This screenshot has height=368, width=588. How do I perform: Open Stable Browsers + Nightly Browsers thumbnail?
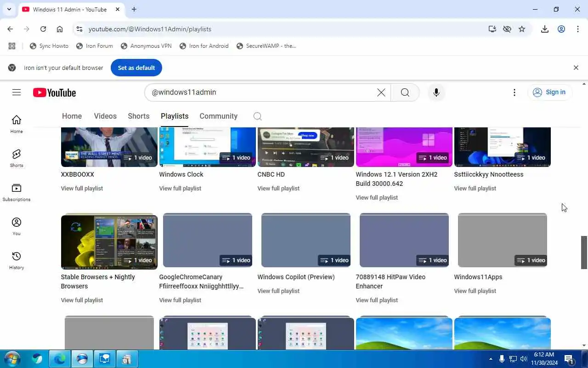[x=109, y=241]
